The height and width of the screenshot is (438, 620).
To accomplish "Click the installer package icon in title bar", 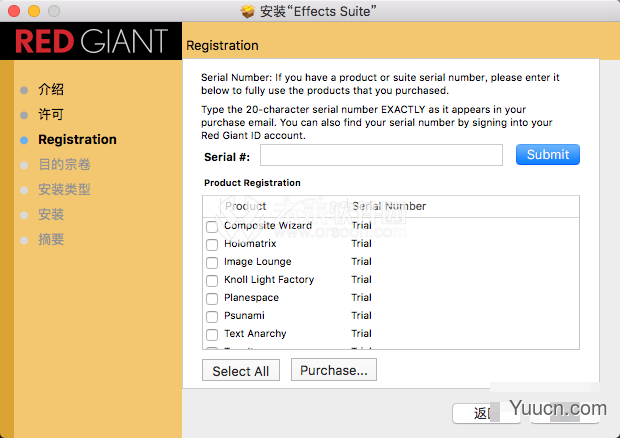I will [248, 11].
